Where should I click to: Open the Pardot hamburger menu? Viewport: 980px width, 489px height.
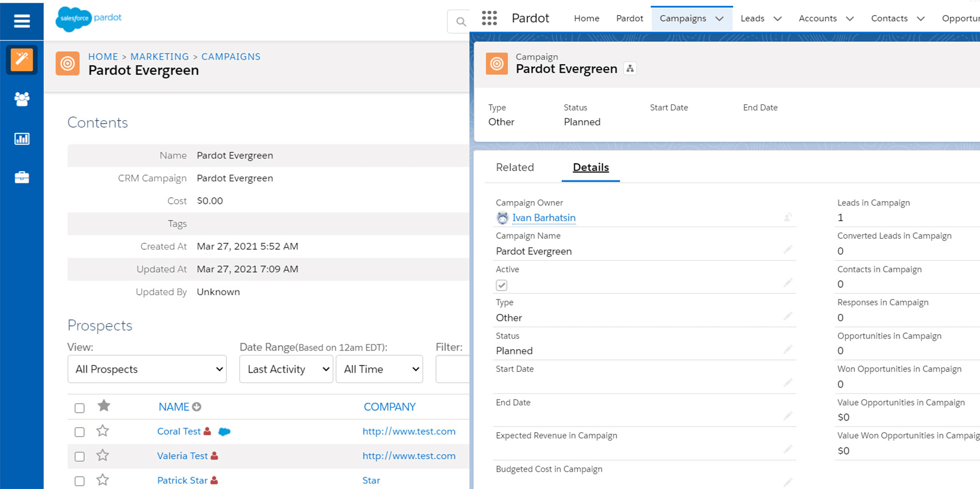22,21
